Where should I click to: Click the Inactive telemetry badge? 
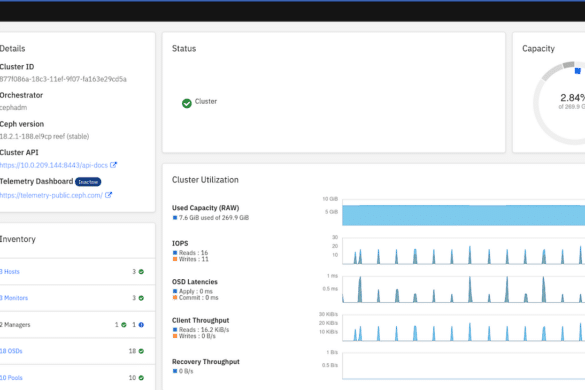pos(88,182)
